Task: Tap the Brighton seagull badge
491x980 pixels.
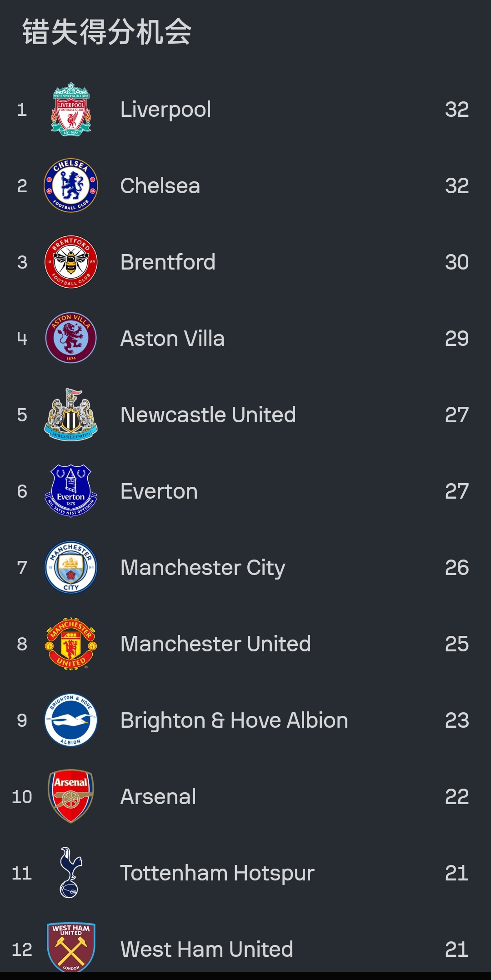Action: pyautogui.click(x=71, y=720)
